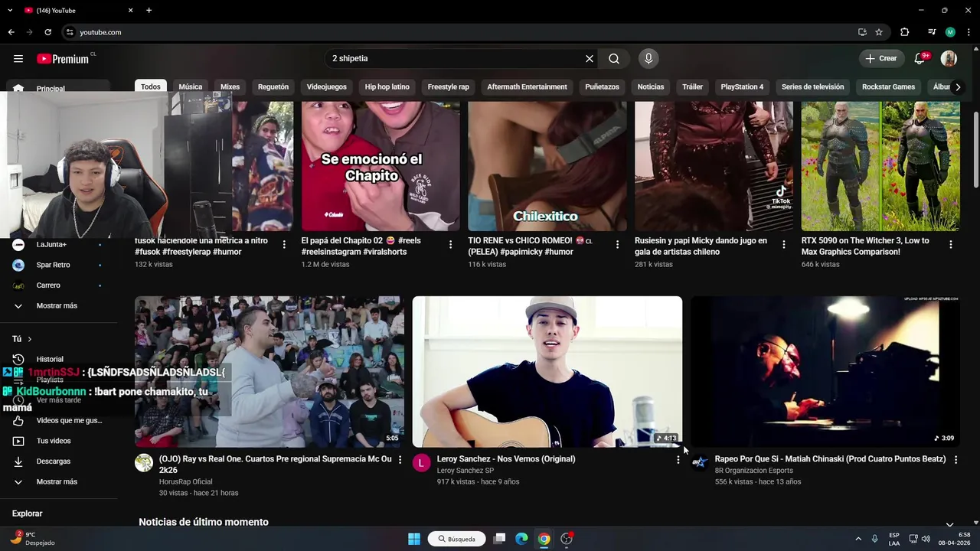The image size is (980, 551).
Task: Select the Puñetazos filter chip
Action: 603,87
